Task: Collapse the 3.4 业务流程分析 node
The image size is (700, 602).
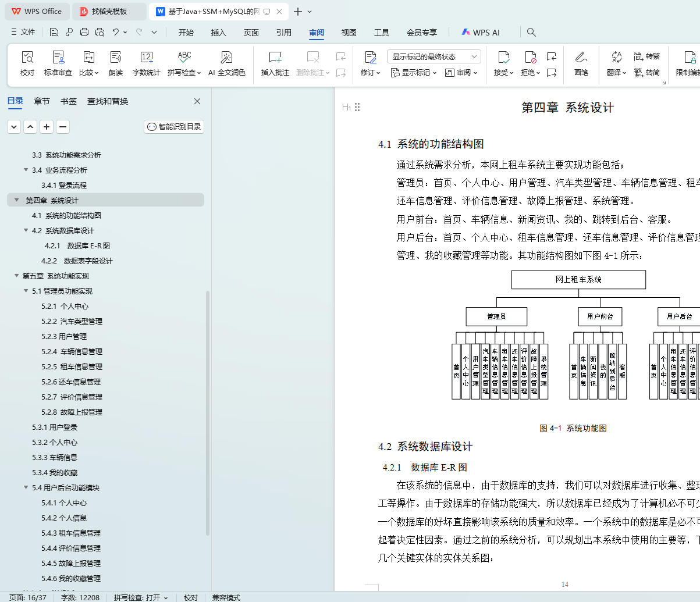Action: [26, 170]
